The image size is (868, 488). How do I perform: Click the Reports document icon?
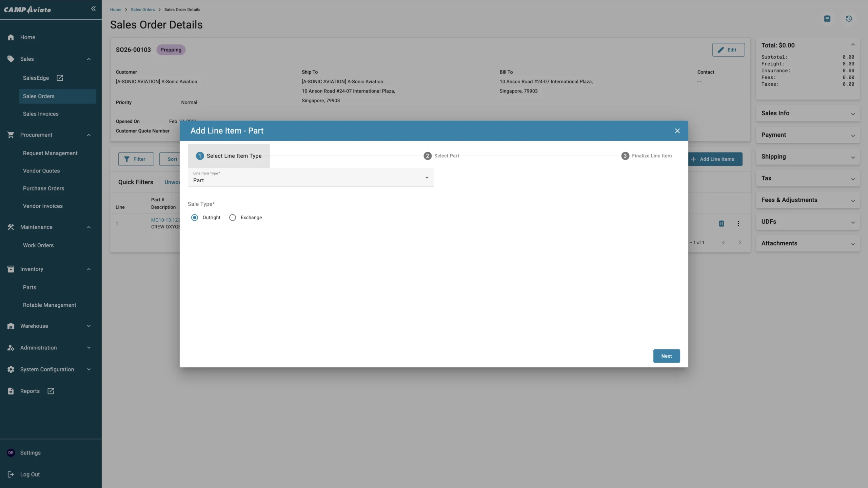[11, 391]
